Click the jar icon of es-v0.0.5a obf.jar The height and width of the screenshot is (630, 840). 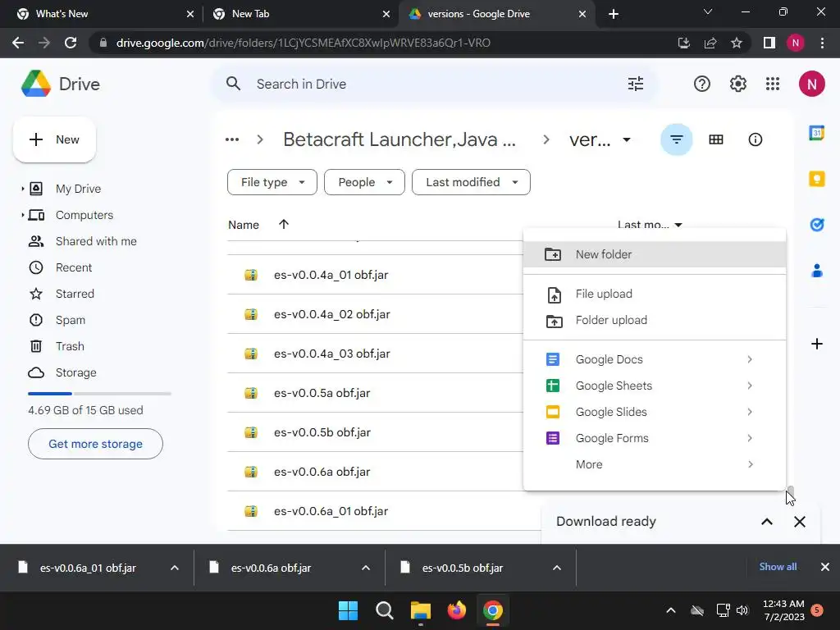(x=251, y=393)
